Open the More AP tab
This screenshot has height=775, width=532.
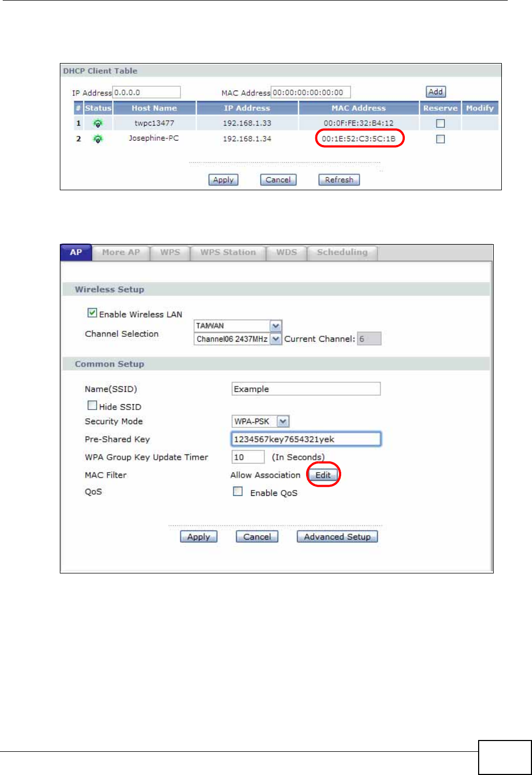point(121,252)
